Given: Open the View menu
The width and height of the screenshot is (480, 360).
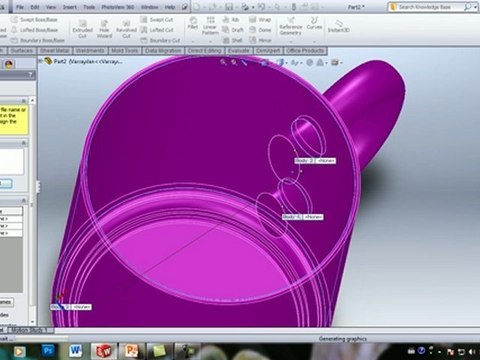Looking at the screenshot, I should (x=51, y=7).
